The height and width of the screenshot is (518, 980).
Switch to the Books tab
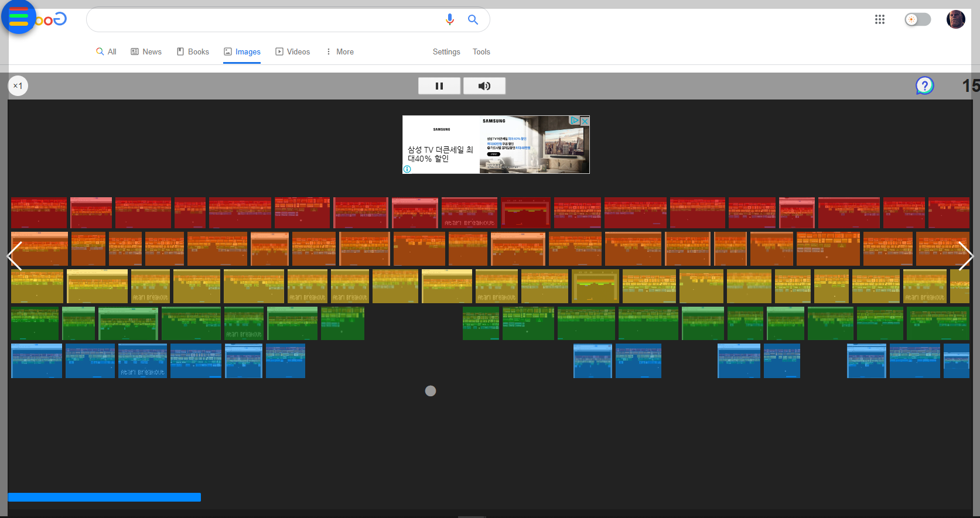pyautogui.click(x=193, y=52)
